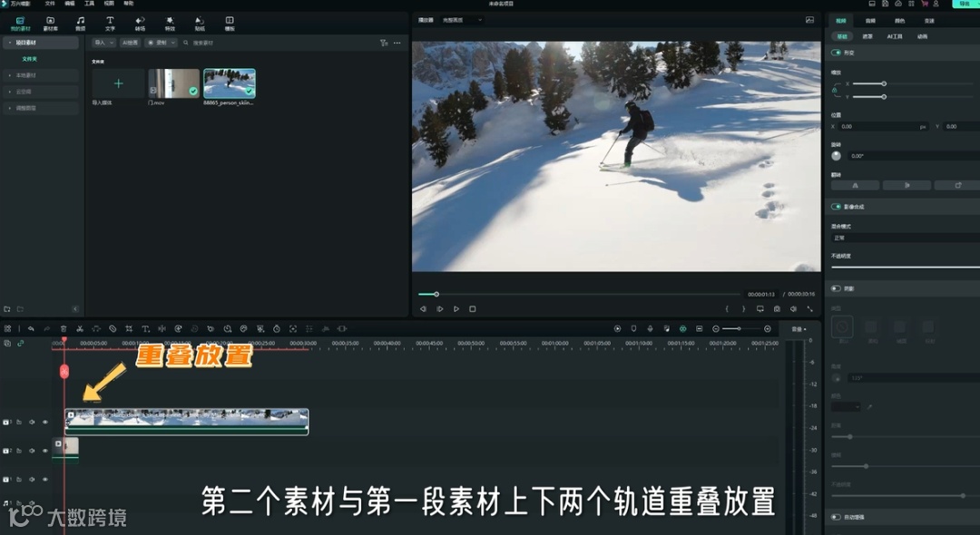The height and width of the screenshot is (535, 980).
Task: Toggle the eye visibility of video track 3
Action: coord(45,422)
